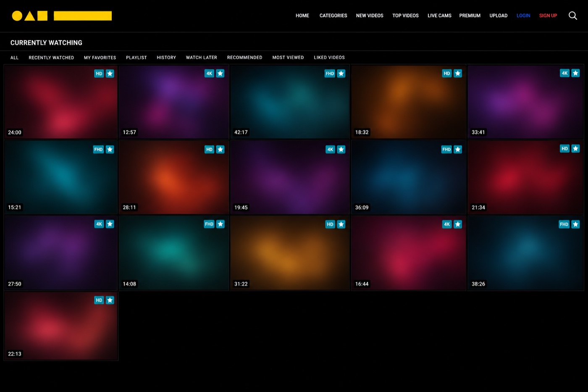Click the FHD badge on 15:21 video

[x=98, y=150]
